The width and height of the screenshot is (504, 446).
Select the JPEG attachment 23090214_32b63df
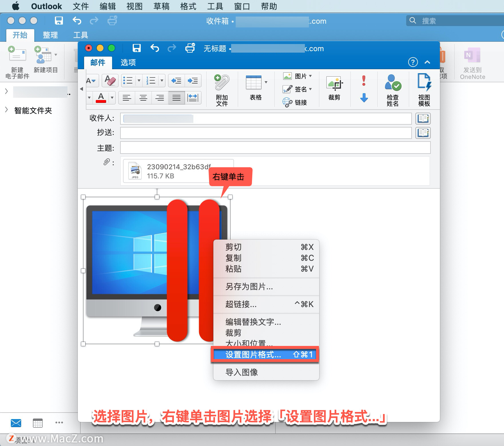tap(178, 171)
